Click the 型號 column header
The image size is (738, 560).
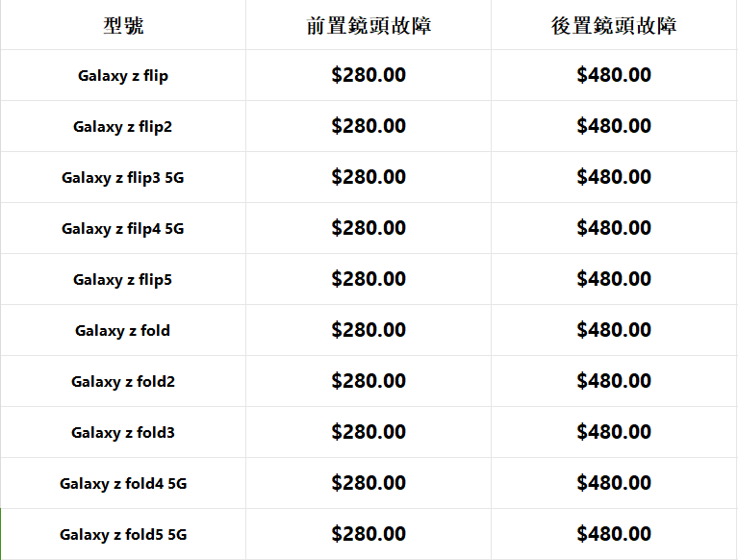click(123, 26)
